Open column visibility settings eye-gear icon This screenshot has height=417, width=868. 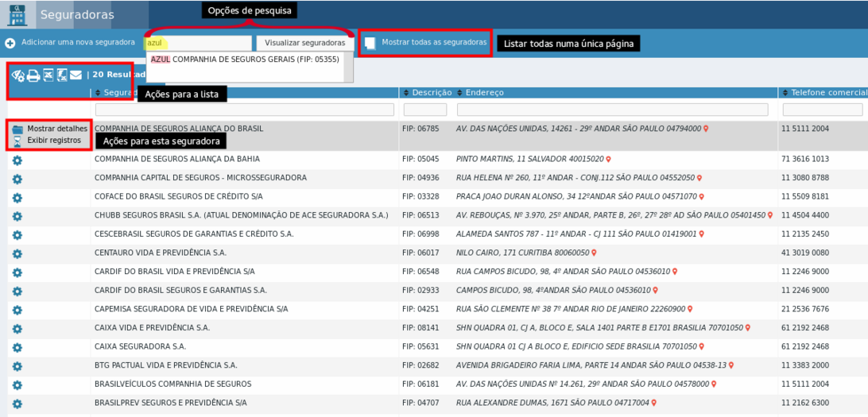tap(17, 75)
